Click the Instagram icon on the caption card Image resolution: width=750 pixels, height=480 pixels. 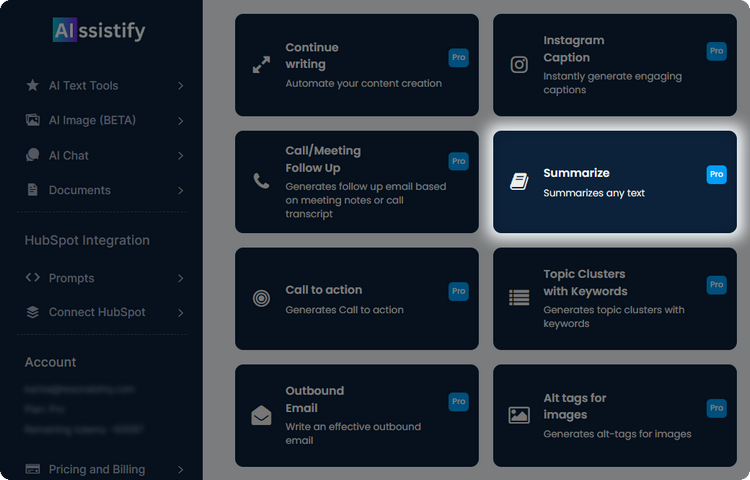click(519, 65)
